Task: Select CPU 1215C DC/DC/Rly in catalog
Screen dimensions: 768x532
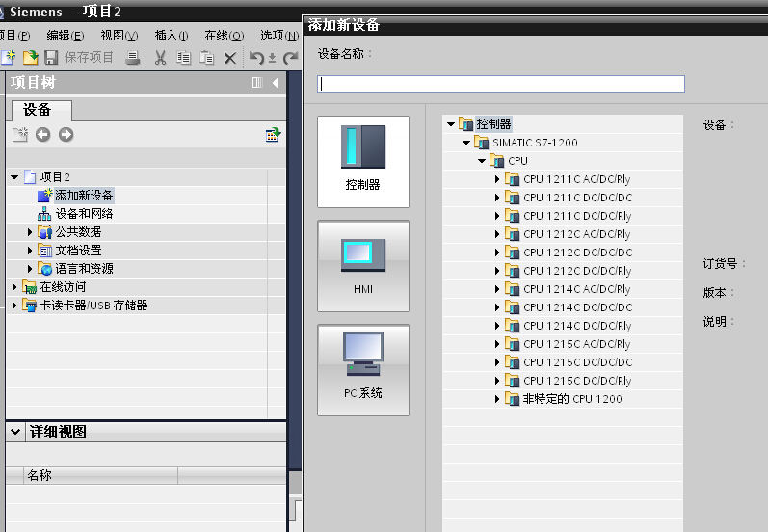Action: point(577,381)
